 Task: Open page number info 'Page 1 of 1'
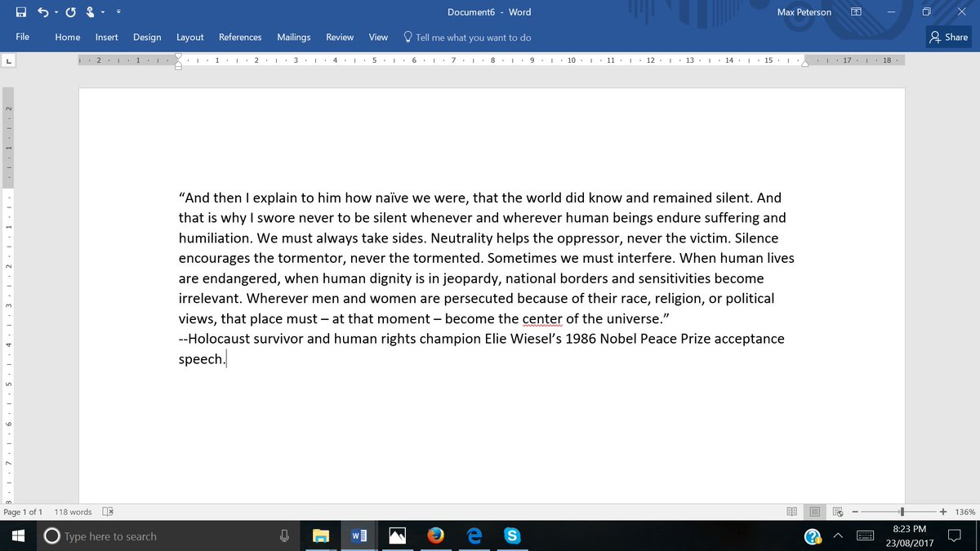(23, 512)
